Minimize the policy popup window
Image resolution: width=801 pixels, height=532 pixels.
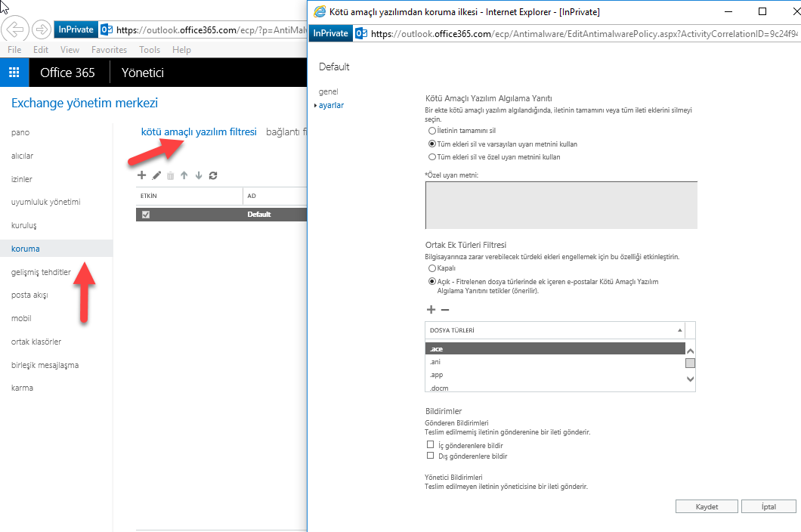point(728,11)
